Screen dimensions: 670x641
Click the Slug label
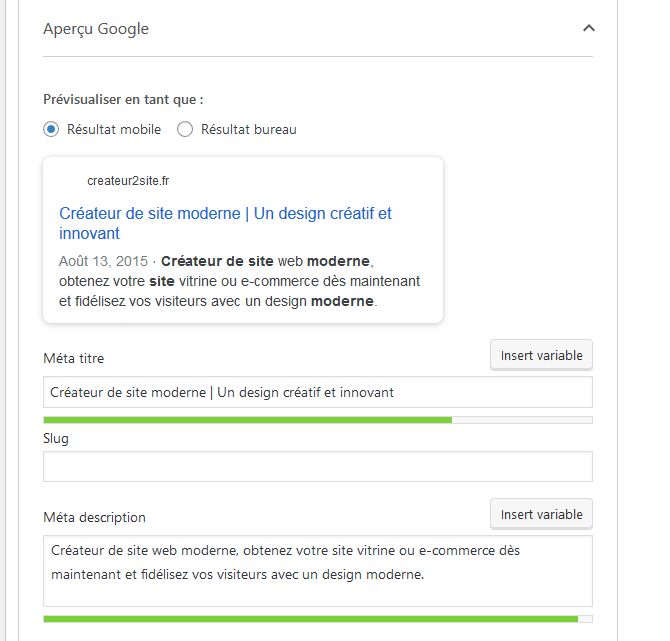point(56,438)
